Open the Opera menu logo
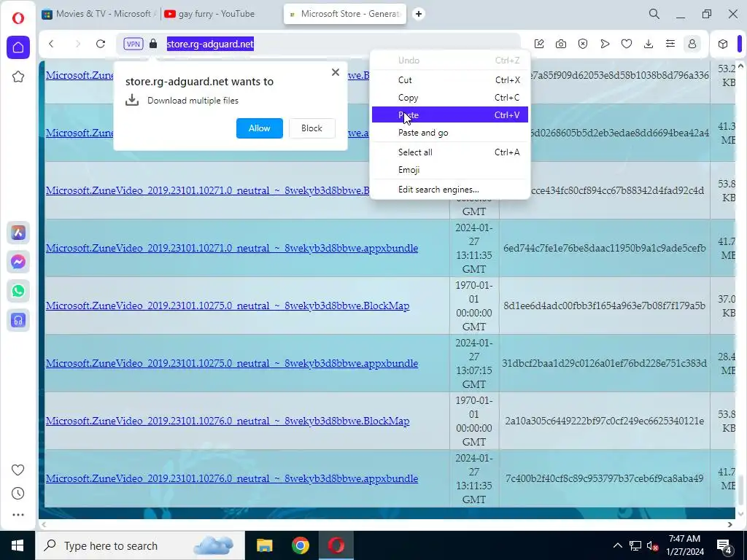This screenshot has width=747, height=560. (18, 18)
